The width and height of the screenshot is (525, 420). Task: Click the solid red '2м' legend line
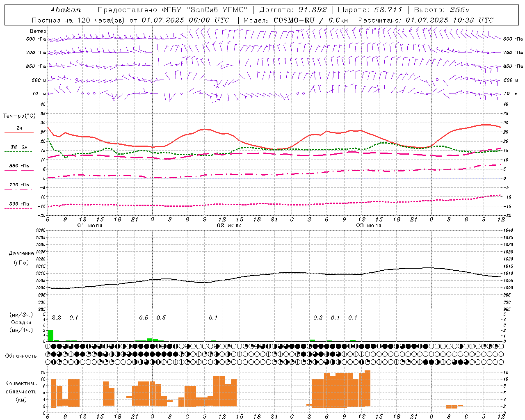point(19,132)
